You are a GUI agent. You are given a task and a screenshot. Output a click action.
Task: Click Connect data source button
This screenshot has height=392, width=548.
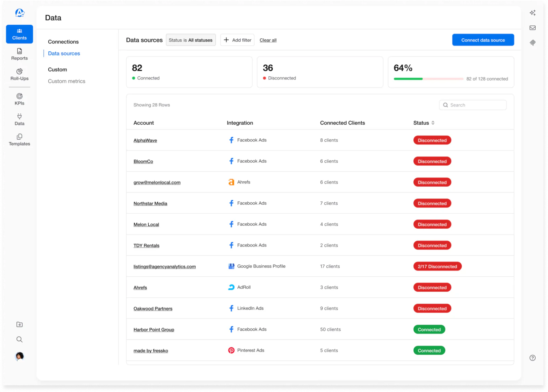pos(483,40)
